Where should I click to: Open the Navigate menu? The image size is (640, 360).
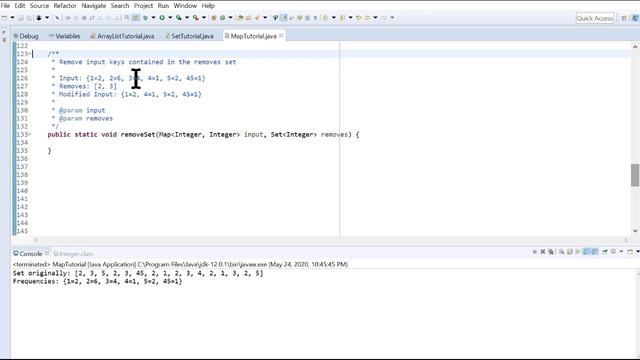93,6
